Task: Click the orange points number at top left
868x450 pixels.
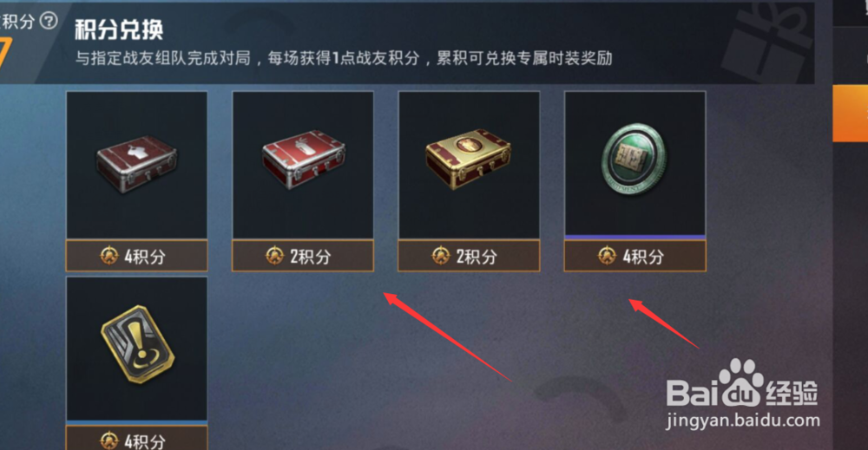Action: (4, 53)
